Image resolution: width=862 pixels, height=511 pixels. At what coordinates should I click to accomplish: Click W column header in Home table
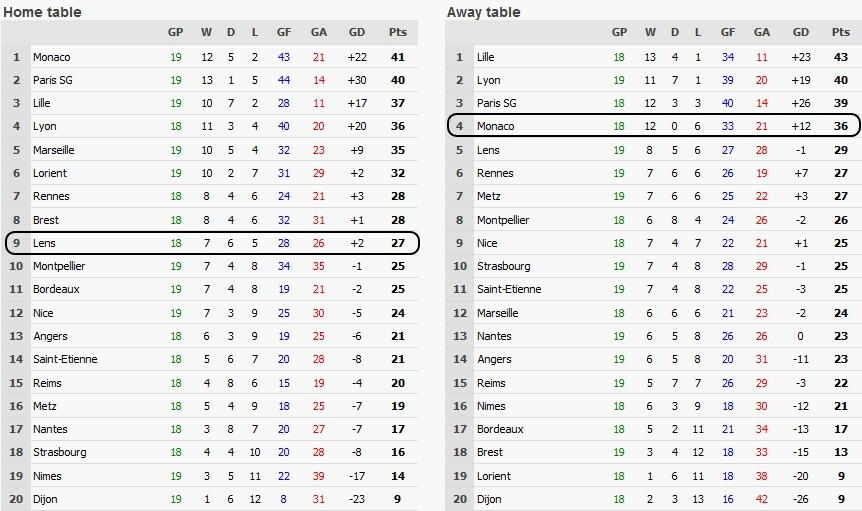[x=205, y=32]
